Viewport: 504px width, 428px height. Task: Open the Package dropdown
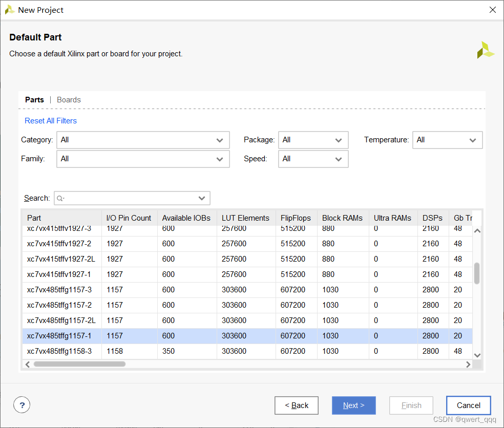click(313, 140)
